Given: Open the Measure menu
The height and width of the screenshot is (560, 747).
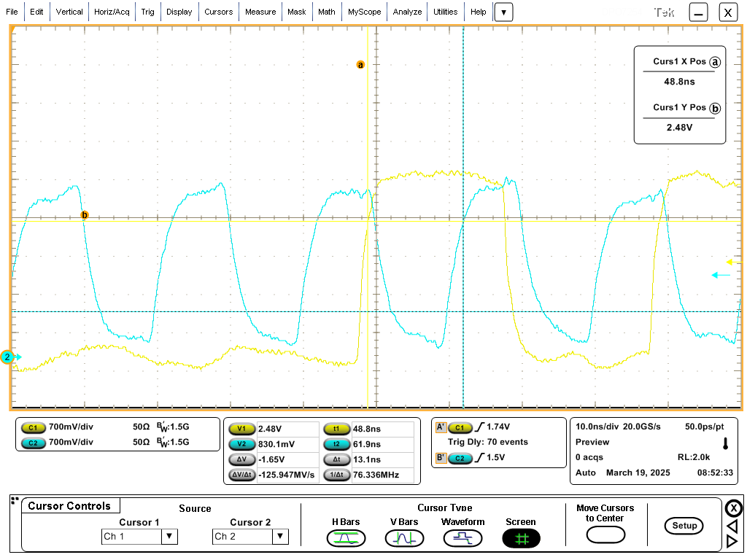Looking at the screenshot, I should pyautogui.click(x=260, y=12).
